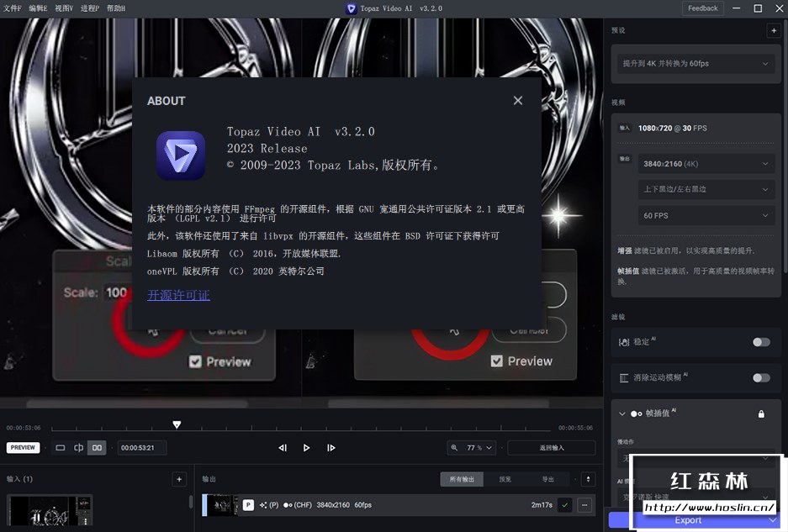Open the 编辑E menu

[x=38, y=8]
